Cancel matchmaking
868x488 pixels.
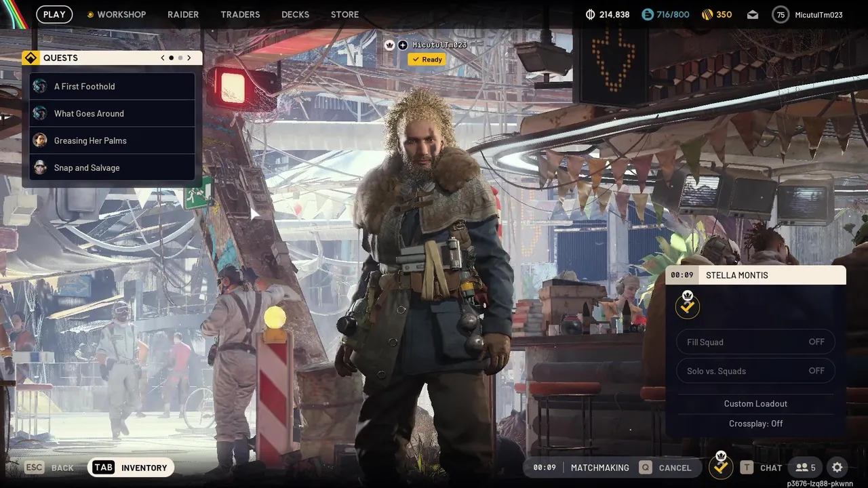coord(675,468)
